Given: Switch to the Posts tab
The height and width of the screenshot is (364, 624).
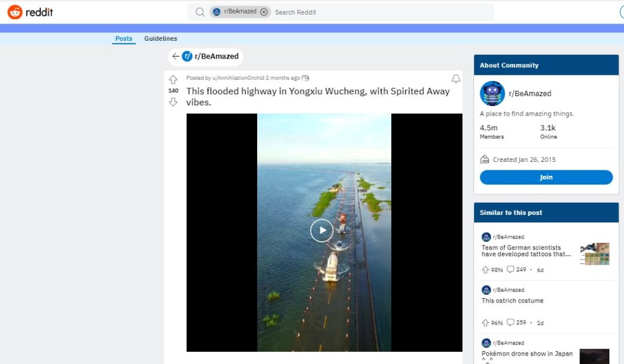Looking at the screenshot, I should (x=124, y=38).
